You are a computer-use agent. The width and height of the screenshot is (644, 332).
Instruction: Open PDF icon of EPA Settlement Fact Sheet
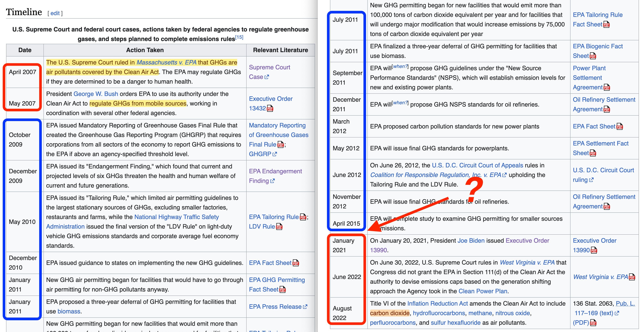[593, 153]
